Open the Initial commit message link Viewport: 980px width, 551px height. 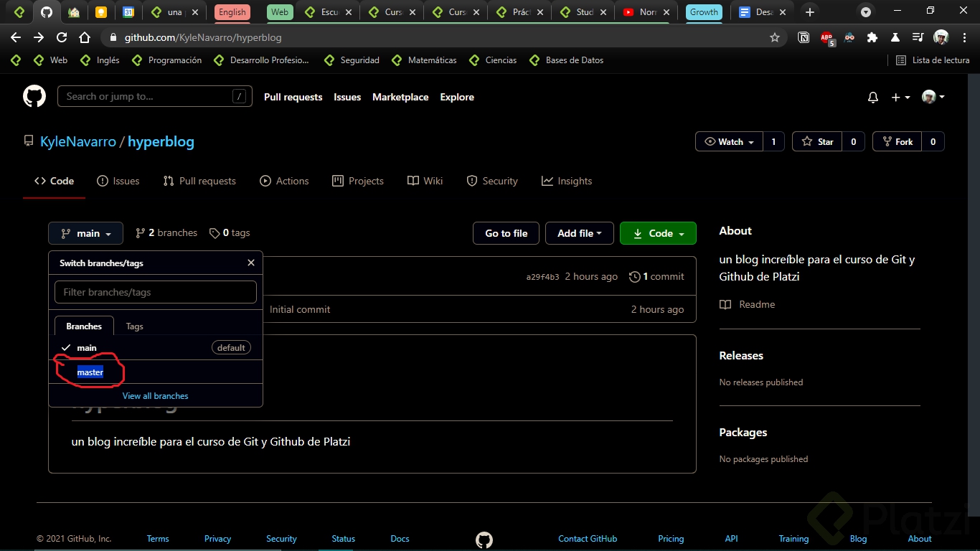tap(300, 309)
